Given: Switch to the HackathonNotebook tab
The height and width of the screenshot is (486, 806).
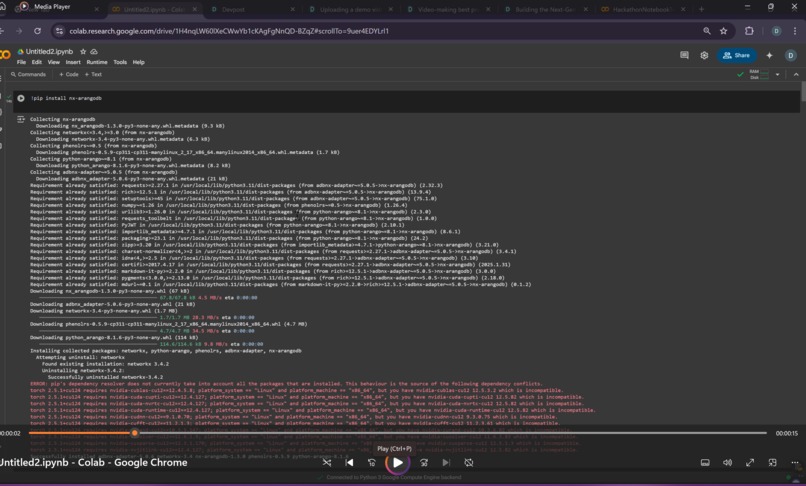Looking at the screenshot, I should pyautogui.click(x=643, y=9).
